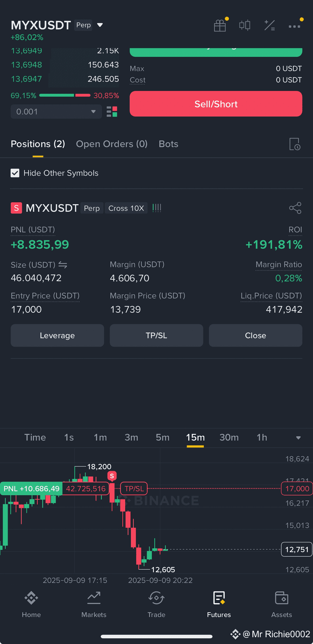Uncheck Hide Other Symbols
Viewport: 313px width, 644px height.
coord(15,173)
